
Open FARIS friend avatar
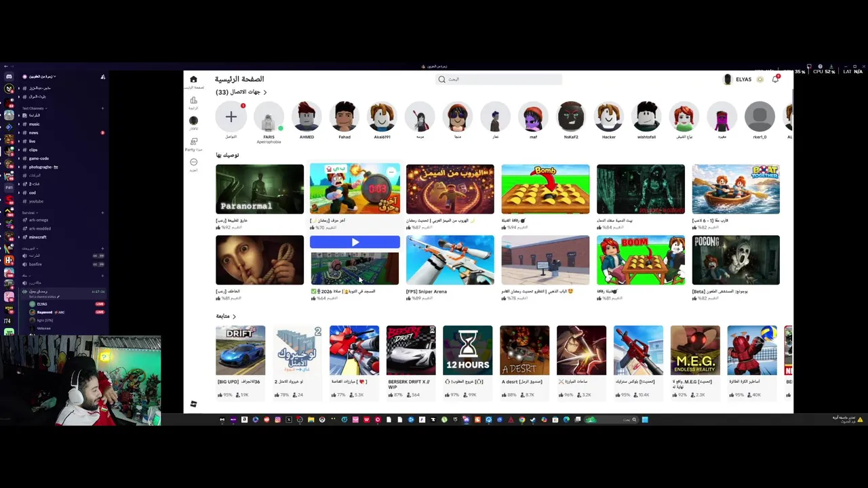[269, 117]
